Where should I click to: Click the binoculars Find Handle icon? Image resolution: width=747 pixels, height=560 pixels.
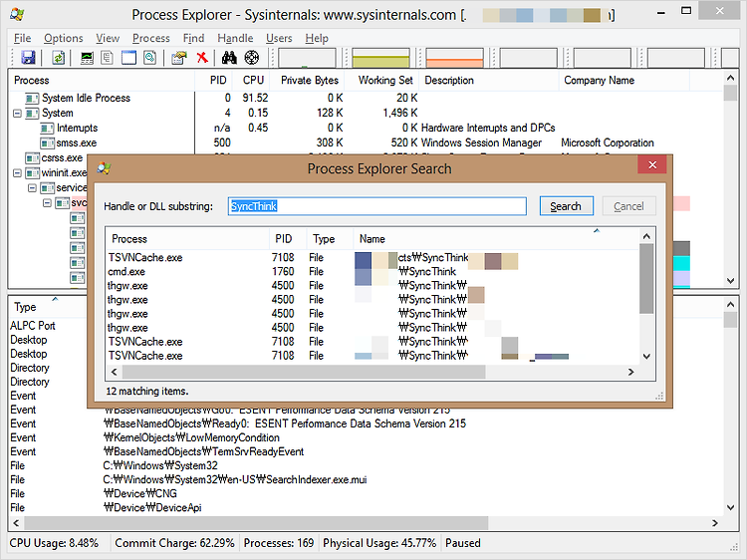click(229, 58)
